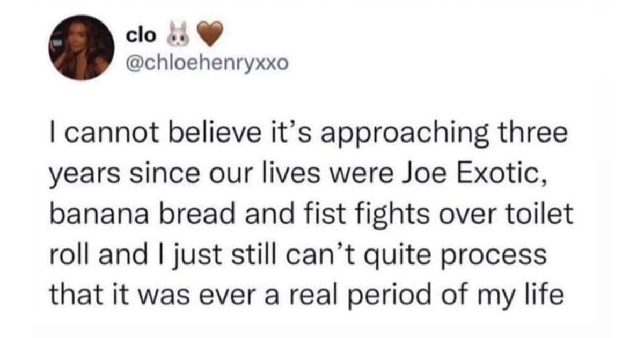This screenshot has width=644, height=338.
Task: Click the brown heart emoji
Action: (203, 35)
